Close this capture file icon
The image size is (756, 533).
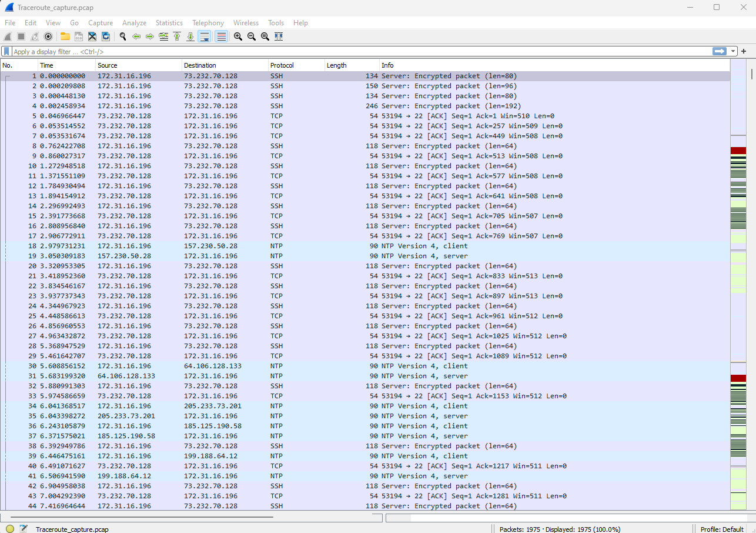[92, 36]
